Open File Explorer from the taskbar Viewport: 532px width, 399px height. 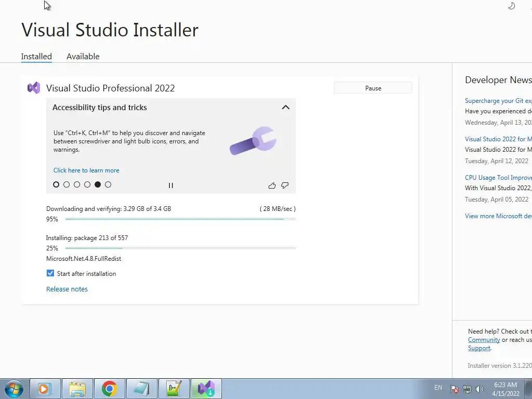[x=77, y=389]
